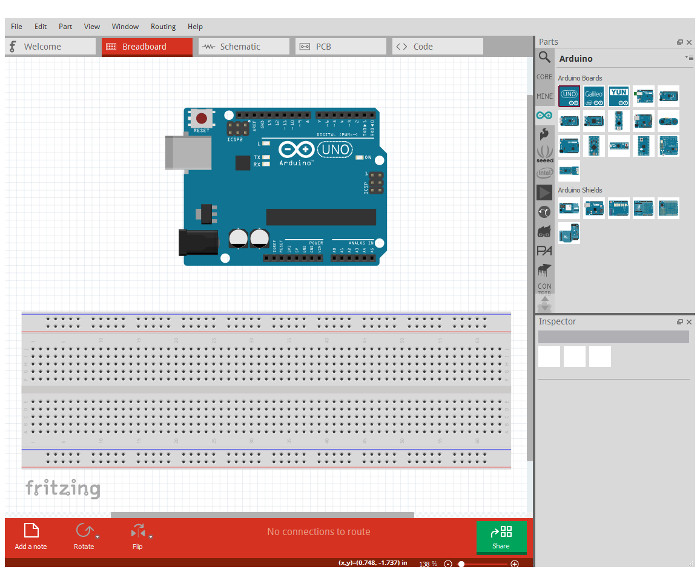
Task: Undock the Parts panel
Action: coord(680,42)
